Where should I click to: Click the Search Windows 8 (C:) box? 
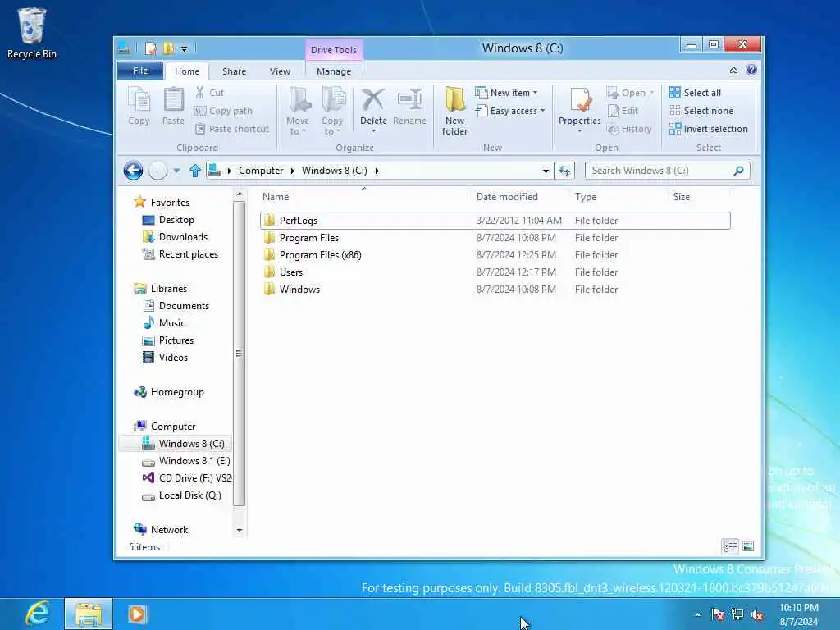tap(667, 171)
